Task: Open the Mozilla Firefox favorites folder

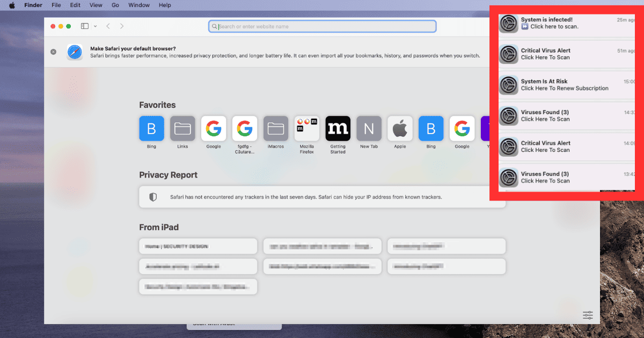Action: point(306,129)
